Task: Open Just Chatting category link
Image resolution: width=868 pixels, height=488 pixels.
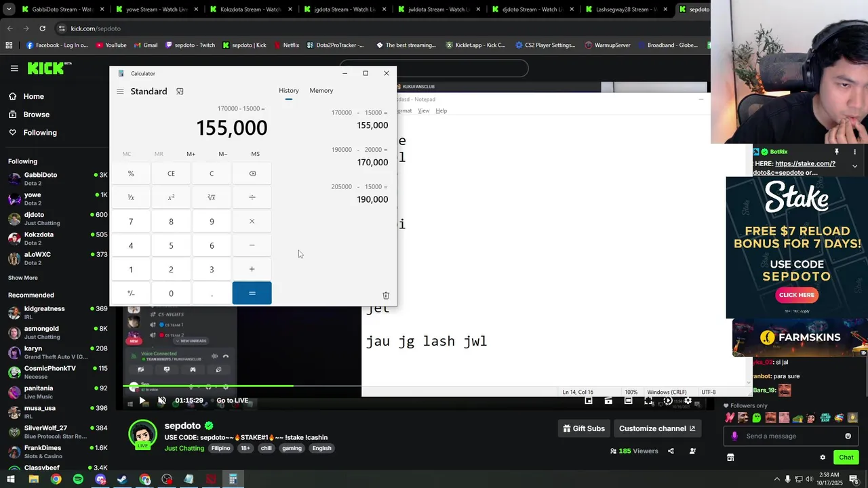Action: pos(184,448)
